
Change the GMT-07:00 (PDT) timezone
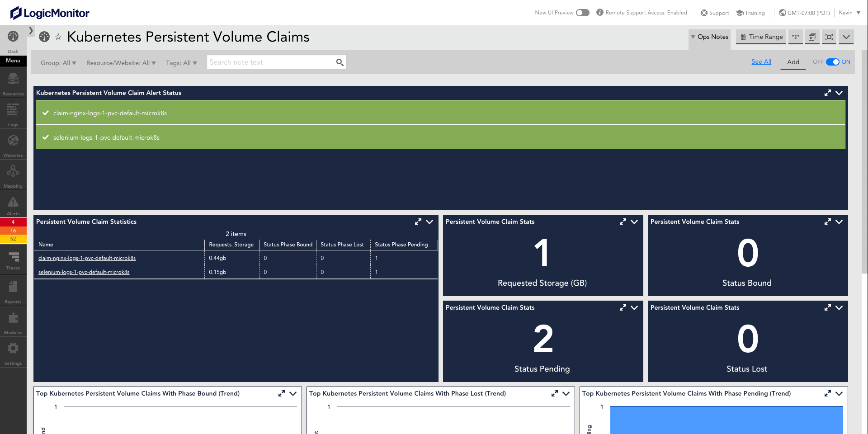pyautogui.click(x=804, y=13)
